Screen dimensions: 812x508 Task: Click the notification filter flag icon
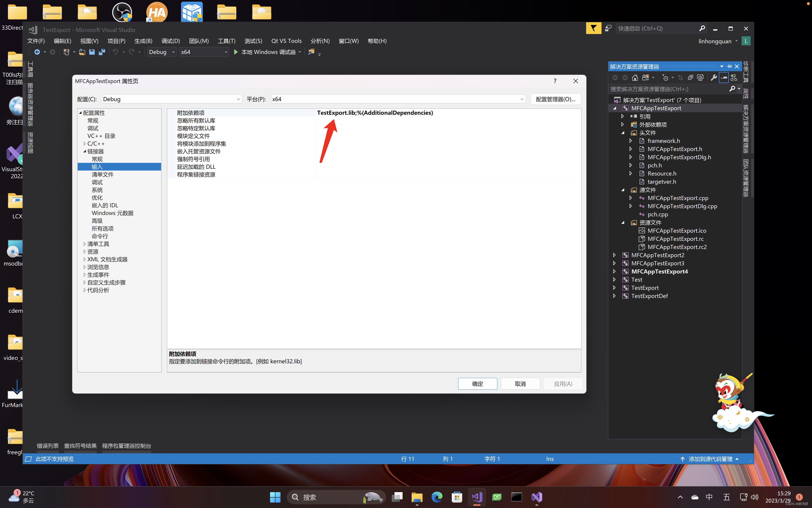tap(594, 29)
